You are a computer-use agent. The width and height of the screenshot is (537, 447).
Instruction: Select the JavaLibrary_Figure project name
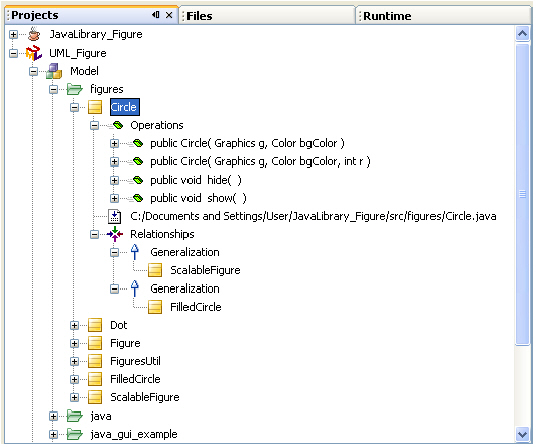click(96, 34)
